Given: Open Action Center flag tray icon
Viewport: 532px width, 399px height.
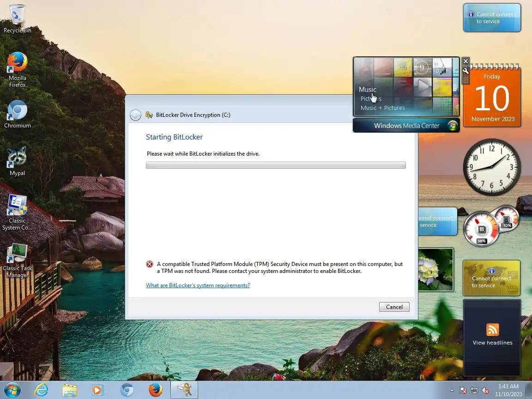Looking at the screenshot, I should pyautogui.click(x=463, y=391).
